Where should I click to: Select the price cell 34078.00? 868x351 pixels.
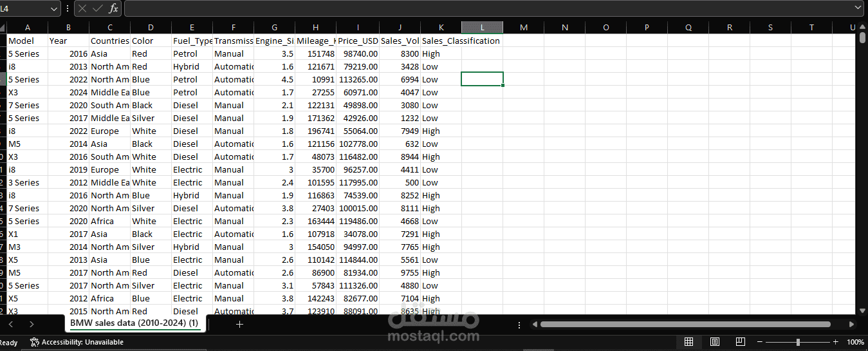pyautogui.click(x=358, y=234)
